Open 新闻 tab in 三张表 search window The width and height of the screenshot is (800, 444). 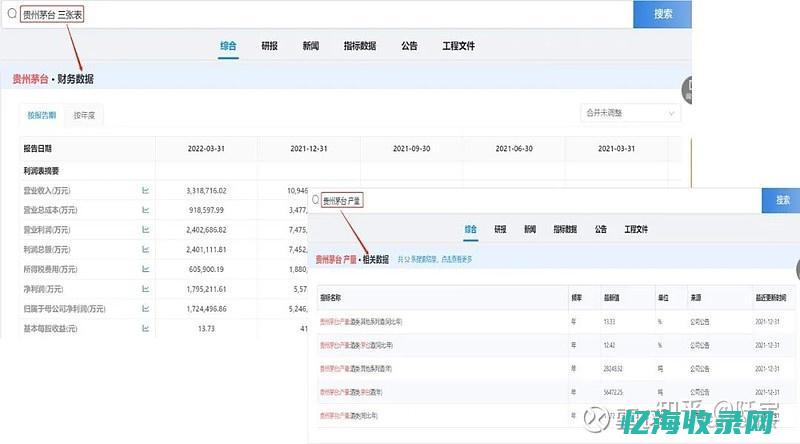(311, 46)
